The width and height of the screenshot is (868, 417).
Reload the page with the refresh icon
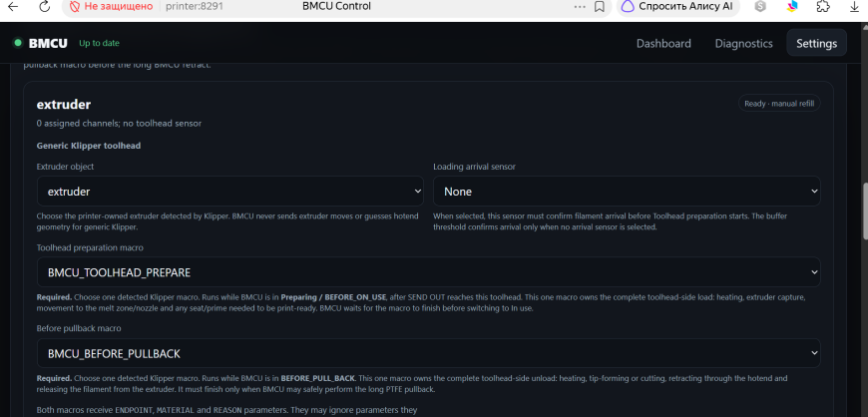[45, 7]
